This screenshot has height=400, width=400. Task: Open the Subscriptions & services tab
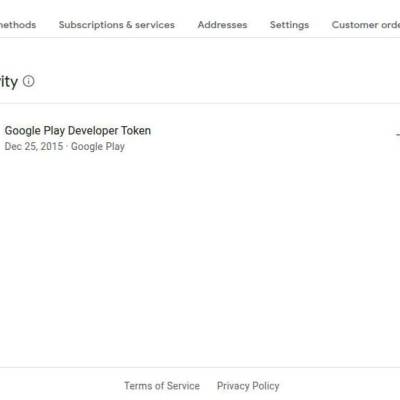pyautogui.click(x=117, y=25)
